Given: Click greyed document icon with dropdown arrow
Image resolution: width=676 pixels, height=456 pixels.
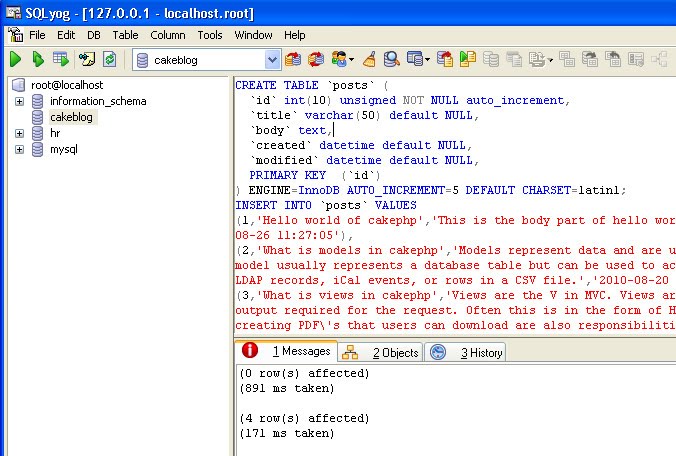Looking at the screenshot, I should click(537, 59).
